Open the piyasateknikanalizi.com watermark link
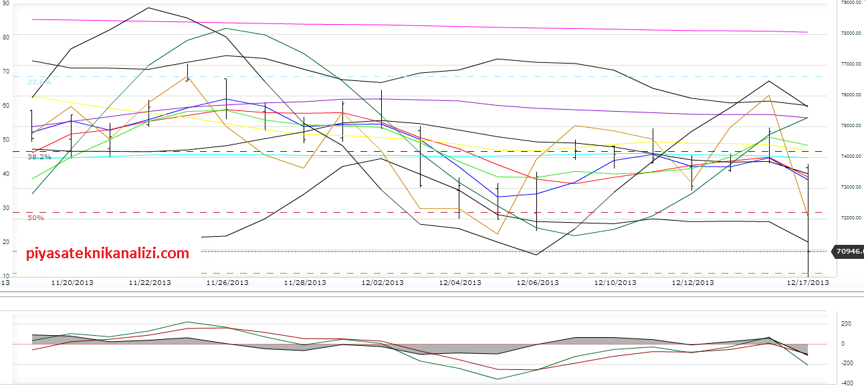Viewport: 868px width, 388px height. pos(108,254)
